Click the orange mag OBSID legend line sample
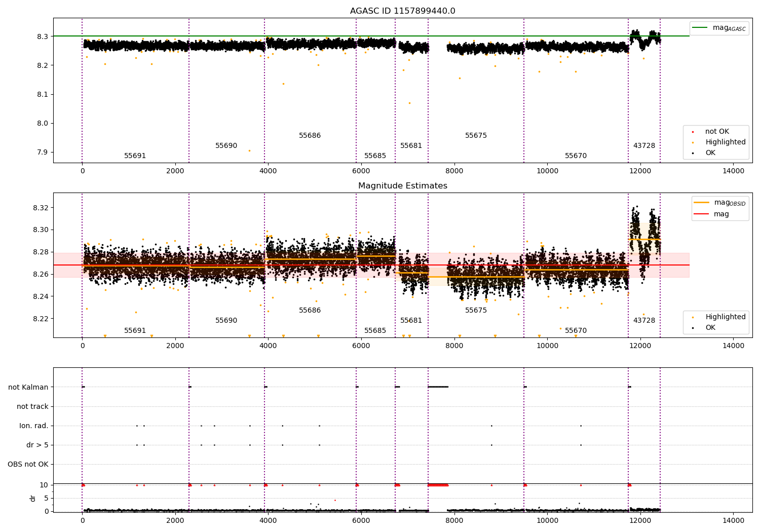This screenshot has height=532, width=760. click(701, 203)
